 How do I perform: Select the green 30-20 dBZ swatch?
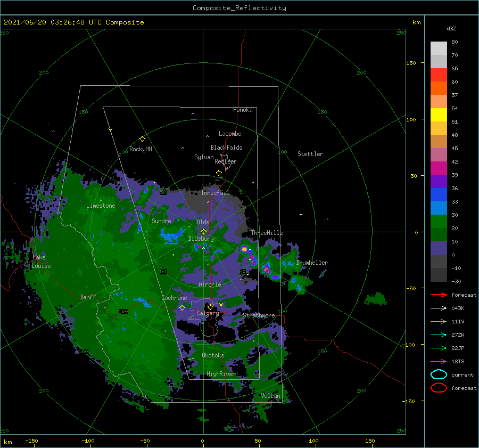click(x=439, y=222)
